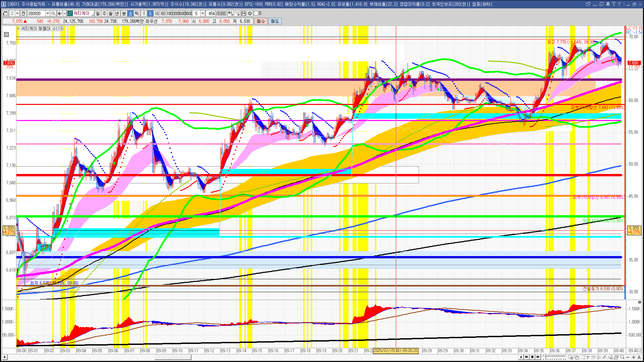
Task: Switch to 분 minute chart tab
Action: pyautogui.click(x=124, y=13)
